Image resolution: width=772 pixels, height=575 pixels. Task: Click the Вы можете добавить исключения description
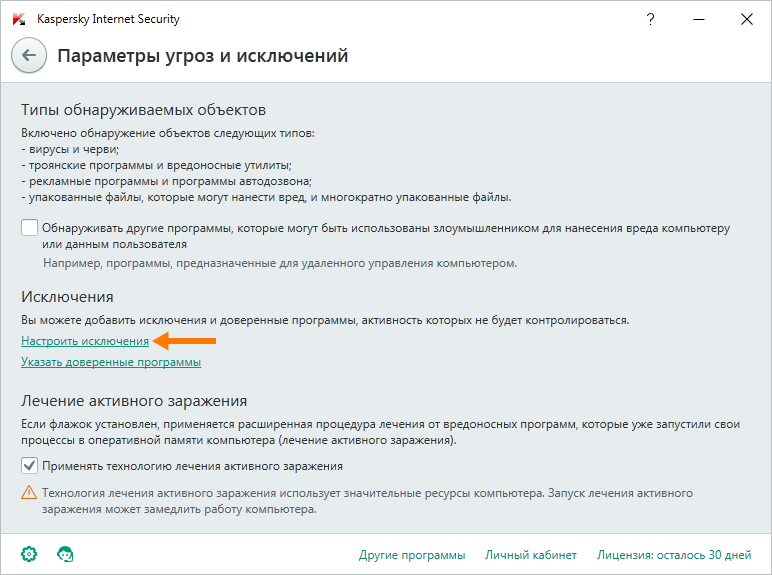pyautogui.click(x=325, y=320)
